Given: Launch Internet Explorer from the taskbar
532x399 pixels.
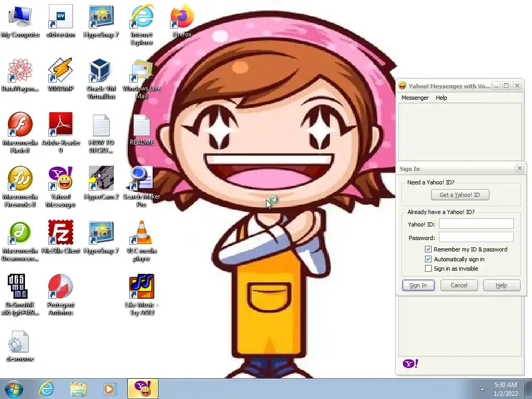Looking at the screenshot, I should click(46, 389).
